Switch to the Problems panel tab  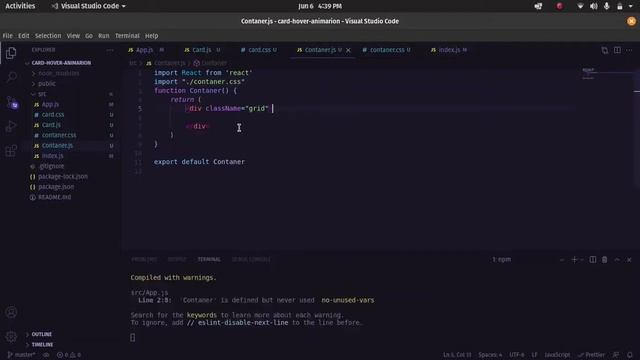tap(144, 260)
